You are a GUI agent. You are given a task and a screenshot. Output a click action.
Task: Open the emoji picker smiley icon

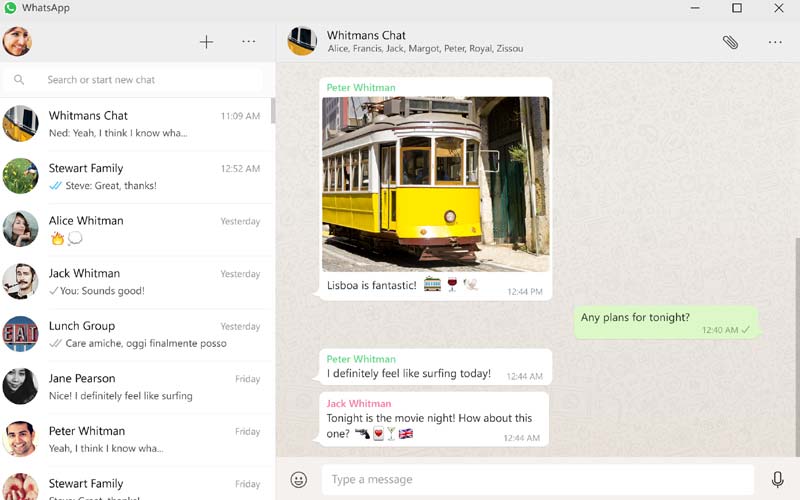coord(298,480)
